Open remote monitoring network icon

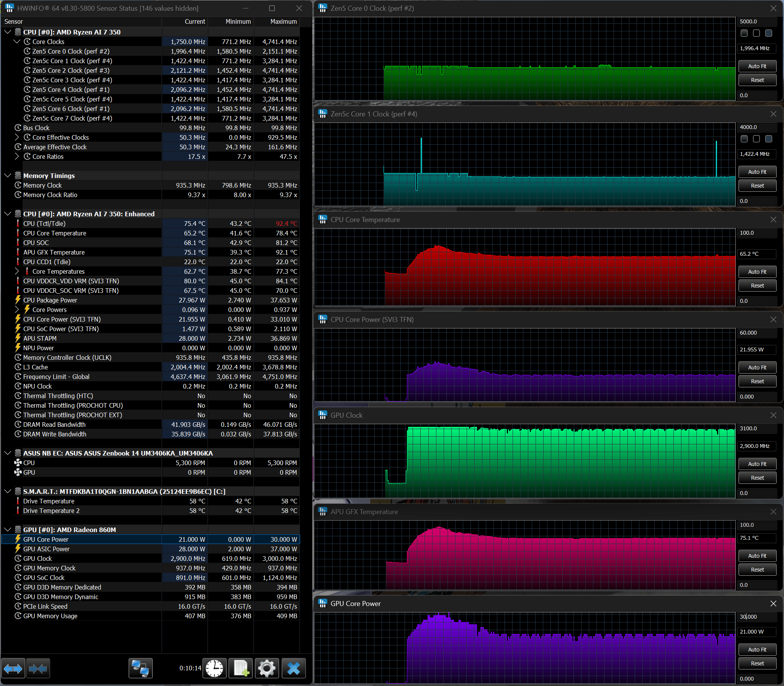point(140,668)
